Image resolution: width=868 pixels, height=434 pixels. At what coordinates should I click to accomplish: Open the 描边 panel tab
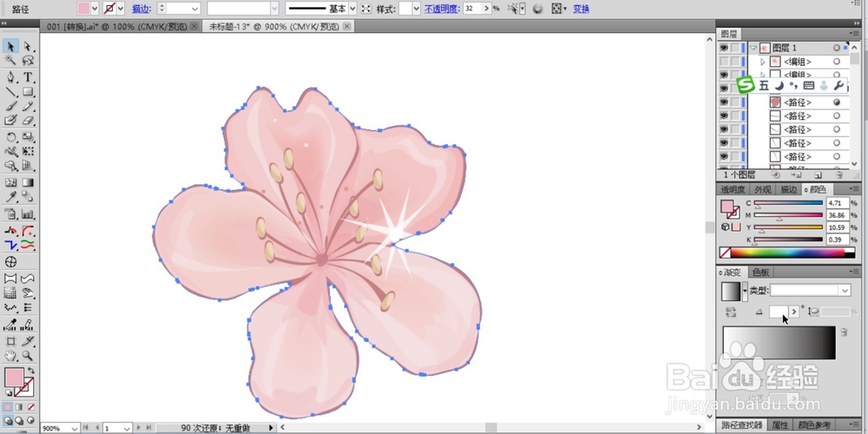pyautogui.click(x=789, y=189)
